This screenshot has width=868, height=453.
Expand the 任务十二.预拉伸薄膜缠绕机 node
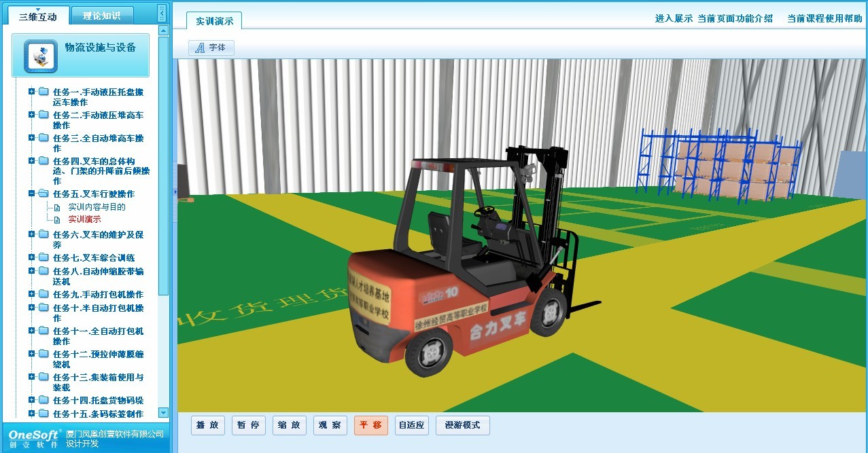coord(31,354)
